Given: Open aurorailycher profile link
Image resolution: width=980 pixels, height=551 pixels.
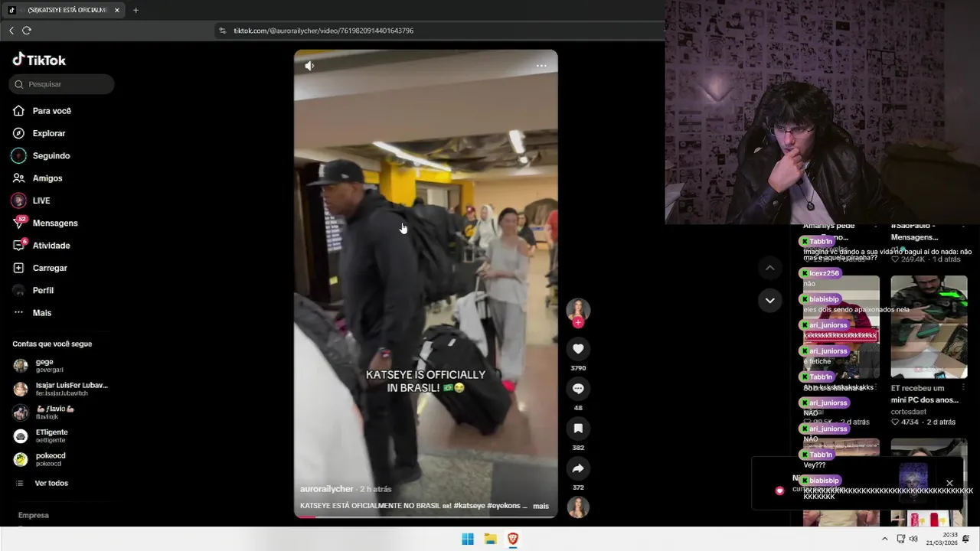Looking at the screenshot, I should pos(327,489).
